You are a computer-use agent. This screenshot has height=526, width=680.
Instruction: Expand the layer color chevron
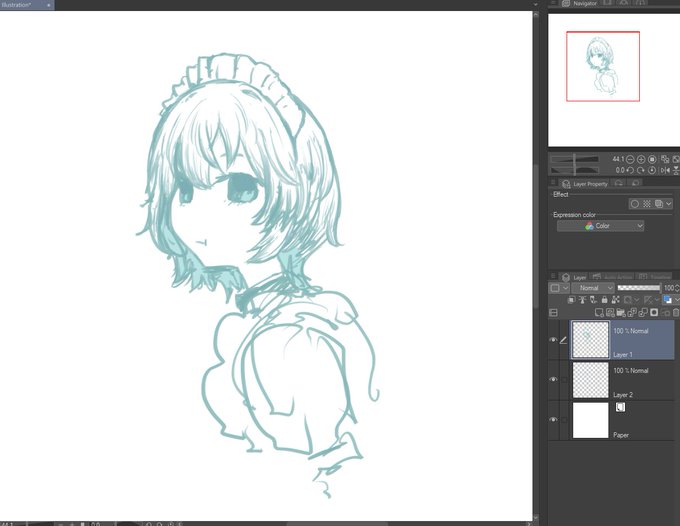click(x=677, y=300)
